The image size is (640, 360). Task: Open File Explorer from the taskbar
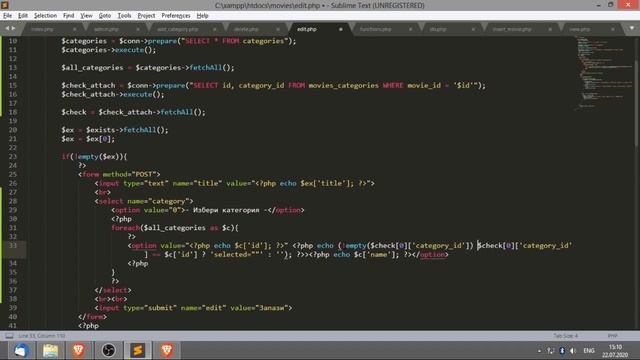(50, 350)
